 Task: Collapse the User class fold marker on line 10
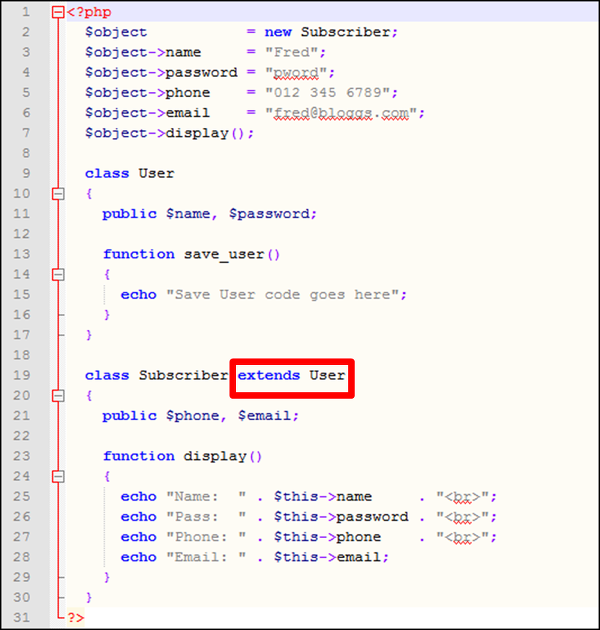tap(58, 194)
